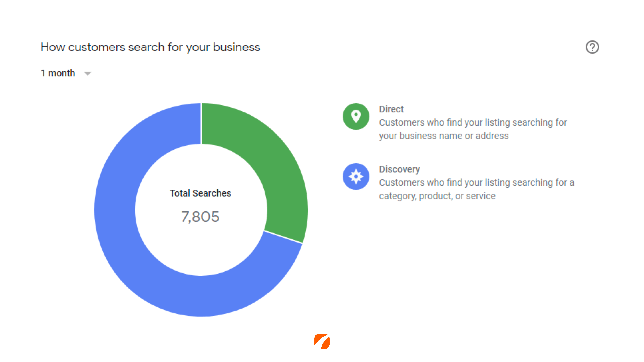This screenshot has width=644, height=362.
Task: Click the Direct description about business name or address
Action: point(473,129)
